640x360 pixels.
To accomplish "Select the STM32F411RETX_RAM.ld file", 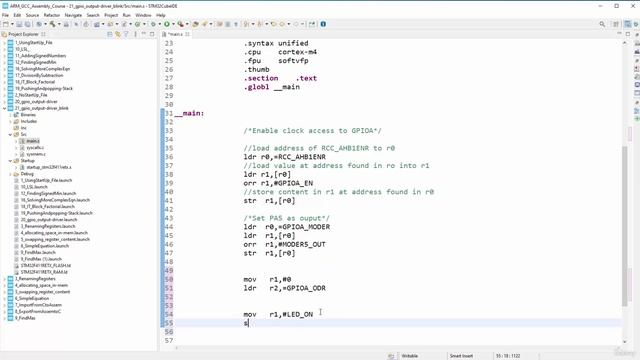I will pos(44,272).
